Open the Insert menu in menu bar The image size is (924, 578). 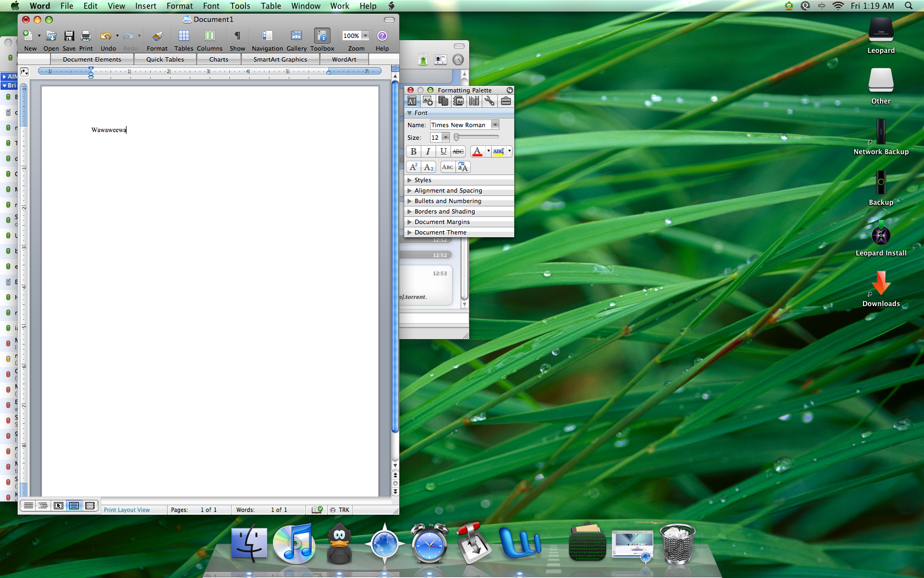click(146, 6)
